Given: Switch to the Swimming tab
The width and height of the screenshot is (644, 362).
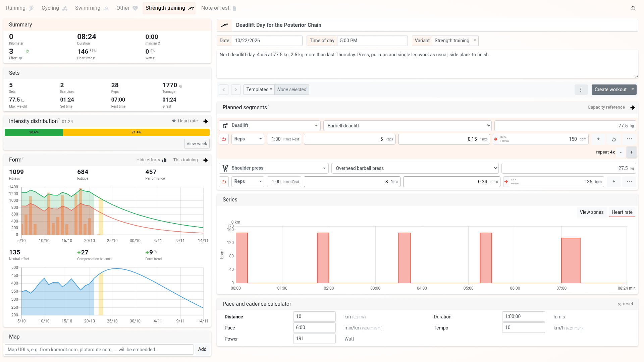Looking at the screenshot, I should tap(92, 8).
